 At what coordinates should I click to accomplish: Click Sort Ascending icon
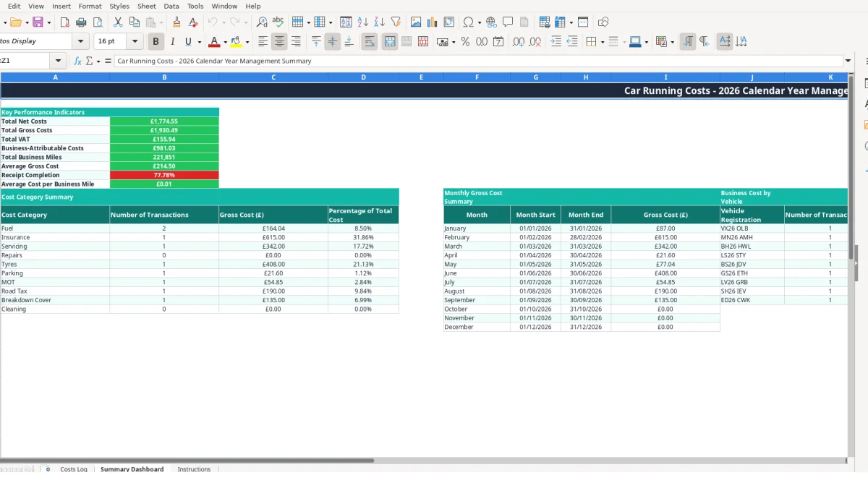click(363, 22)
